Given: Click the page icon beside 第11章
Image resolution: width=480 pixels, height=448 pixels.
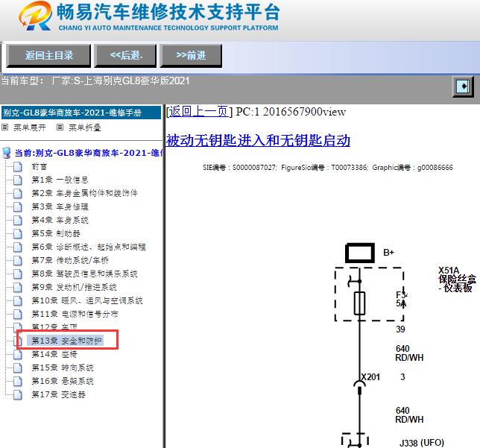Looking at the screenshot, I should [x=18, y=314].
